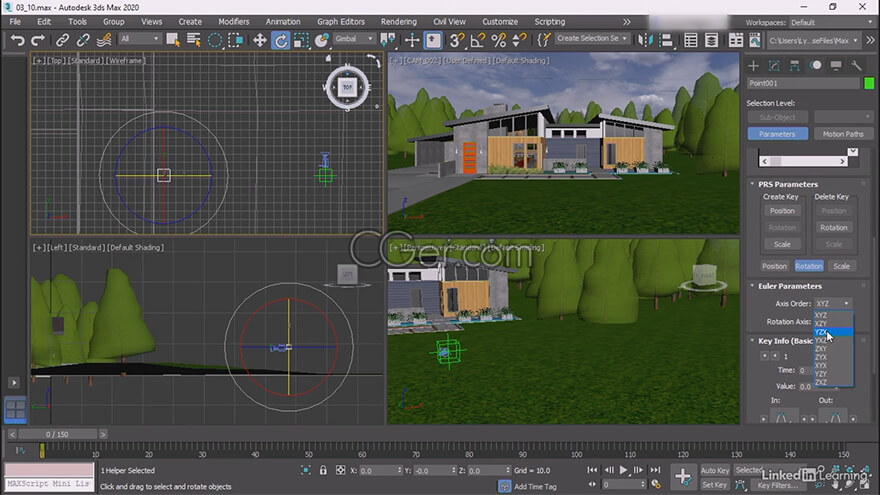880x495 pixels.
Task: Switch to Modify command panel tab
Action: (x=774, y=66)
